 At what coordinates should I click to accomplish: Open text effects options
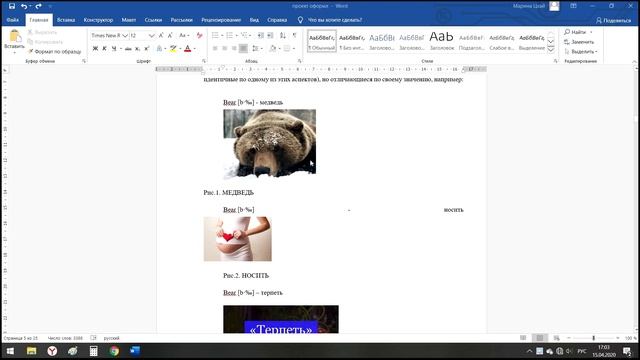pos(160,49)
